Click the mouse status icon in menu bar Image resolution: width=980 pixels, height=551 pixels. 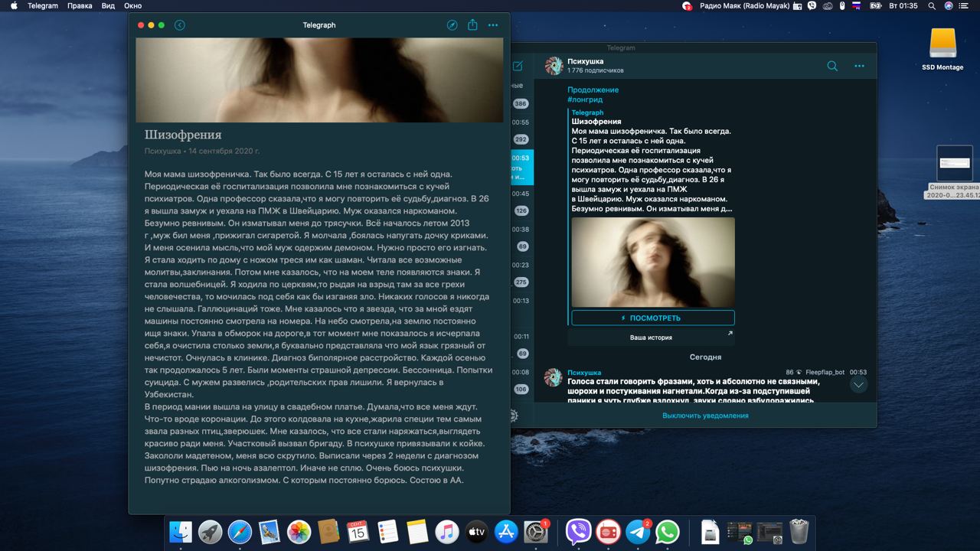pos(842,5)
